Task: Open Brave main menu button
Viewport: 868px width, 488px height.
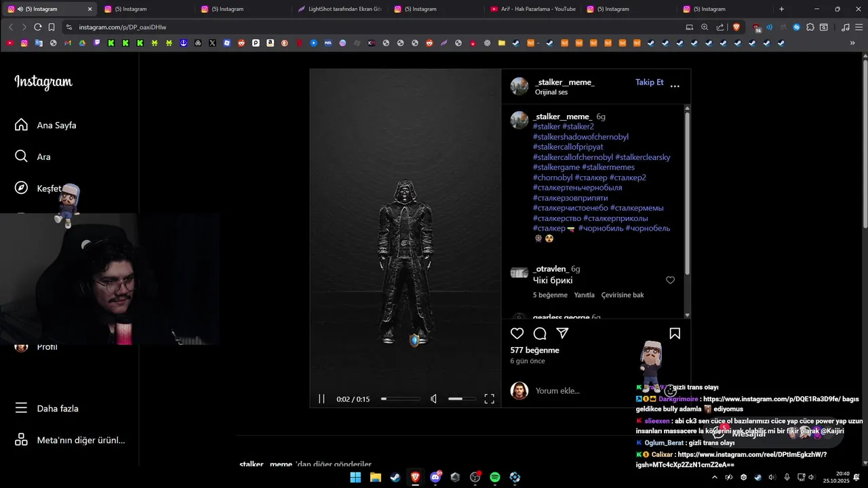Action: click(858, 27)
